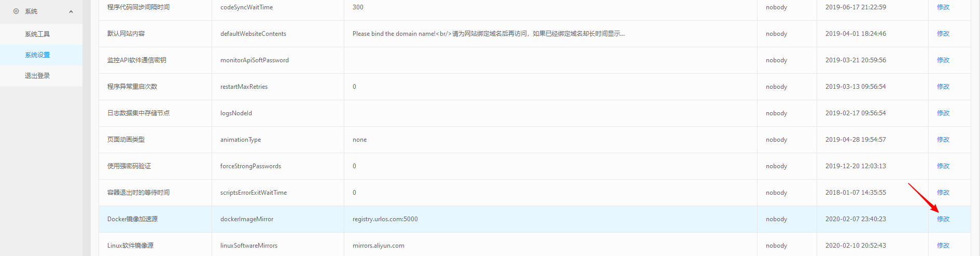980x256 pixels.
Task: Edit the linuxSoftwareMirrors setting via 修改
Action: tap(943, 246)
